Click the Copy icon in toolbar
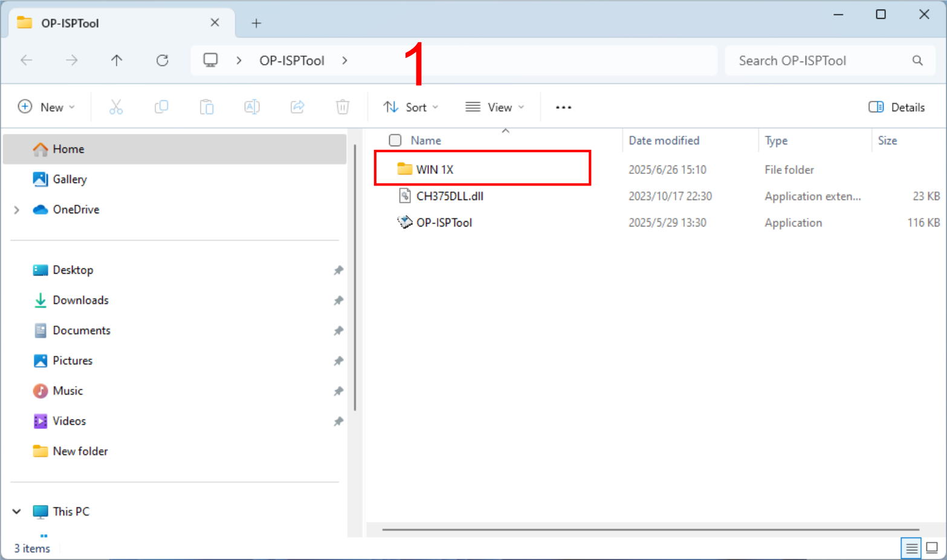This screenshot has height=560, width=947. tap(161, 107)
